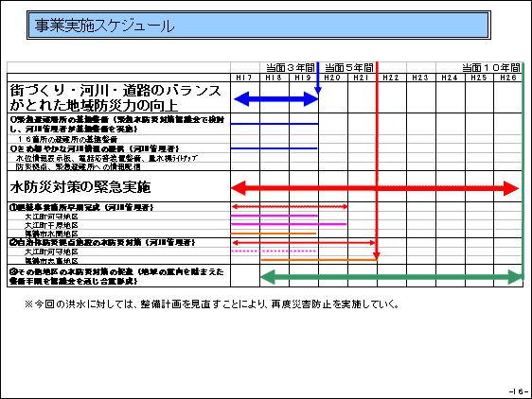Image resolution: width=532 pixels, height=399 pixels.
Task: Click the thin blue line beside 16箇所の避難所
Action: tap(275, 124)
